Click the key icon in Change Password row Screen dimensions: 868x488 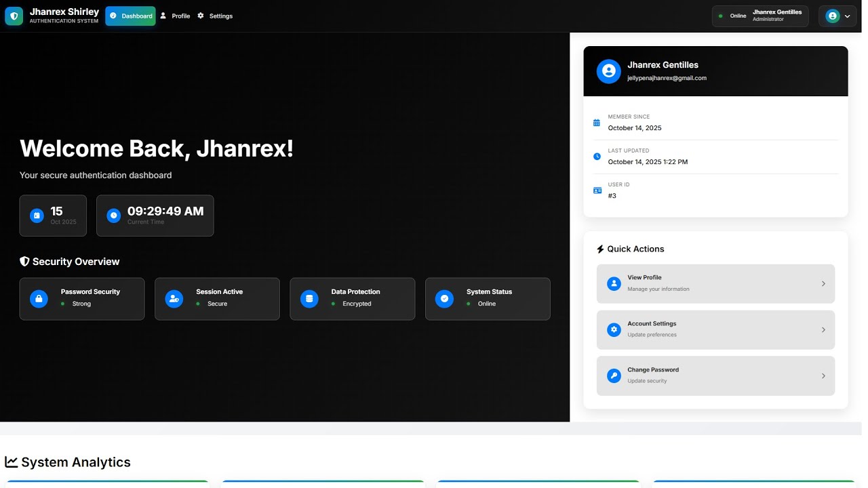(x=614, y=375)
